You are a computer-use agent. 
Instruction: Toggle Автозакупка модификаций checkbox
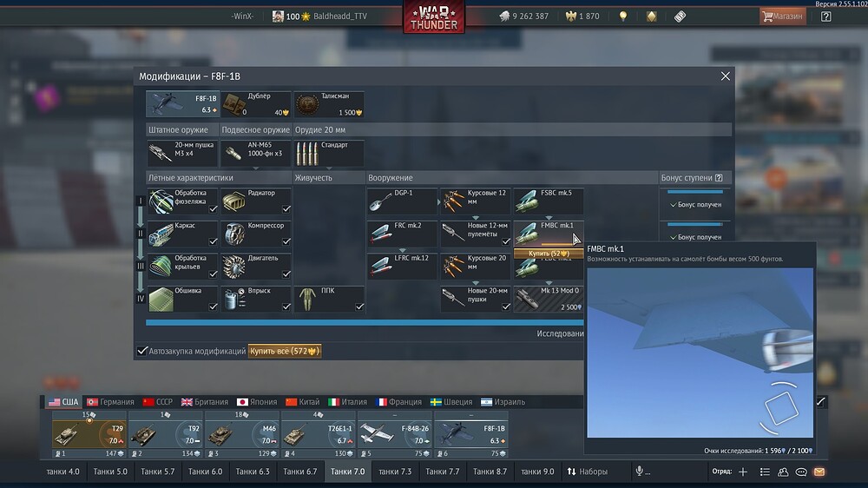pyautogui.click(x=142, y=351)
